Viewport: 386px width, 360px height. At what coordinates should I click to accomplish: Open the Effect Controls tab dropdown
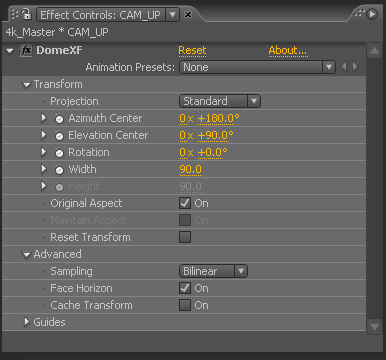click(x=172, y=14)
